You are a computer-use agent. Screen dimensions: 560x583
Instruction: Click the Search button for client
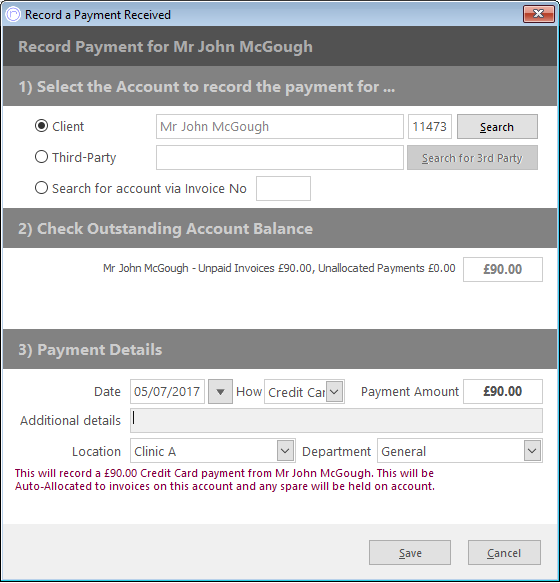click(x=497, y=127)
